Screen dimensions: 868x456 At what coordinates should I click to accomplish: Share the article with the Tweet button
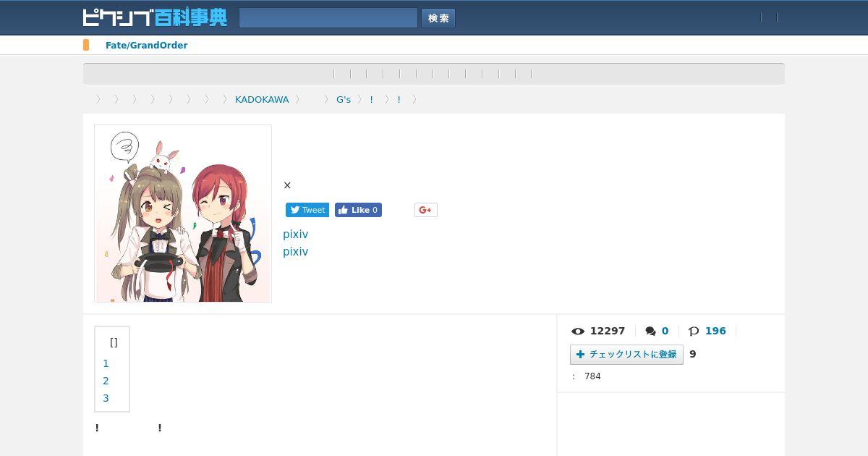[x=307, y=210]
